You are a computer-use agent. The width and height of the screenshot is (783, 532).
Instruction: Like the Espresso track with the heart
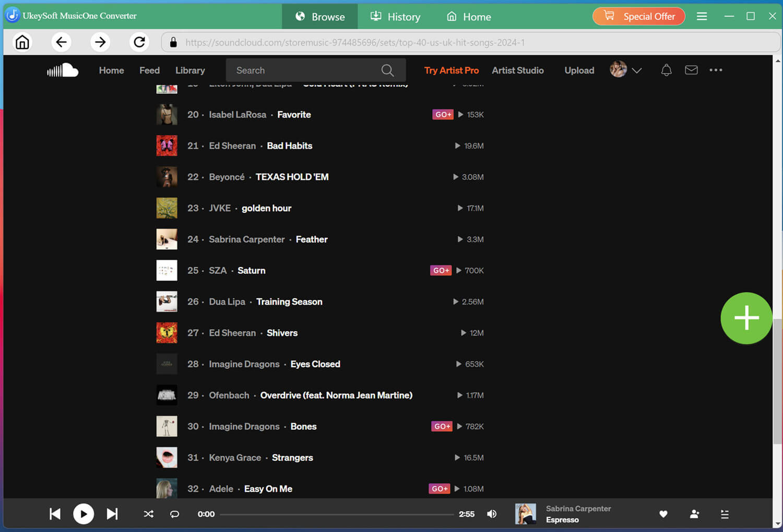tap(663, 514)
